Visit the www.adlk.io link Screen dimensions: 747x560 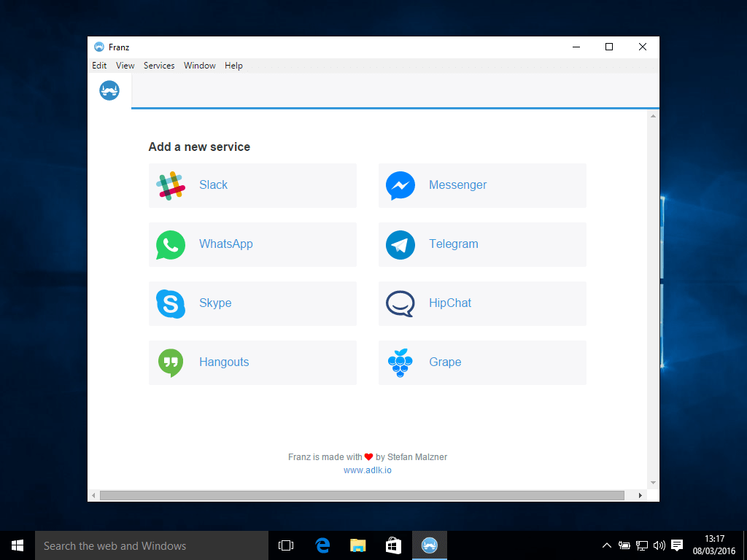(367, 470)
